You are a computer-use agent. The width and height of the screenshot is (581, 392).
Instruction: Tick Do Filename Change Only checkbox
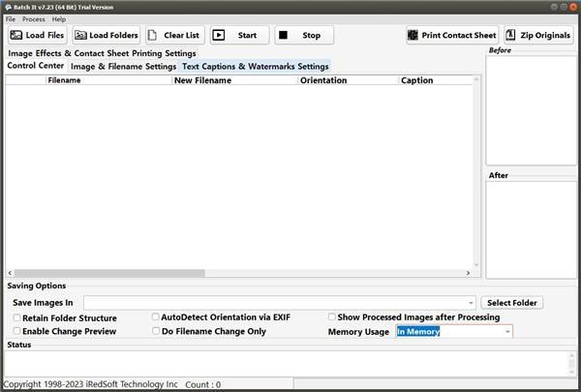pyautogui.click(x=156, y=330)
